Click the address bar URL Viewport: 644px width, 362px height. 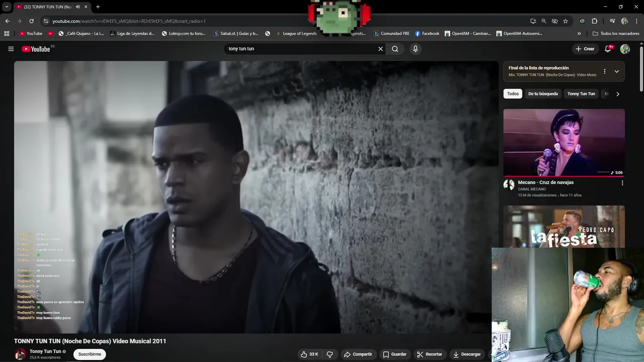pos(129,21)
